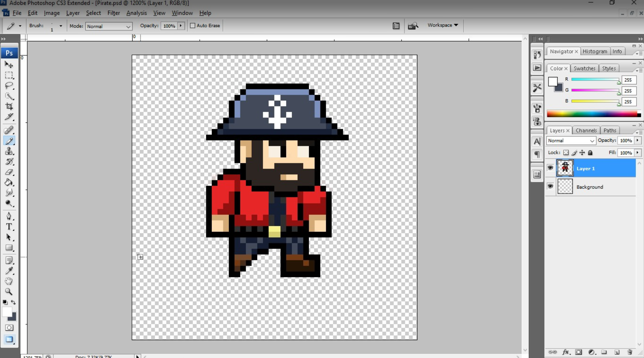Select the Move tool

coord(9,65)
